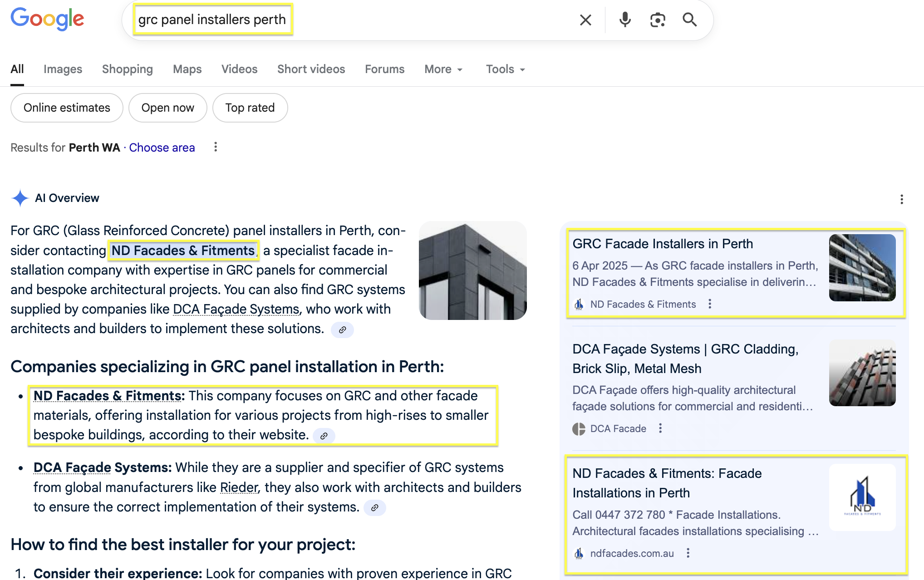
Task: Enable the Online estimates filter chip
Action: click(67, 108)
